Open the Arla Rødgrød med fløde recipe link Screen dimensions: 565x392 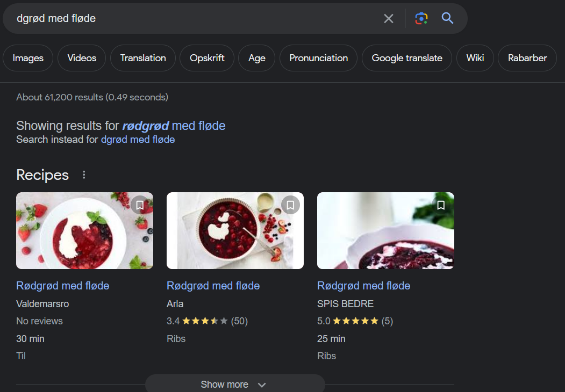coord(213,286)
